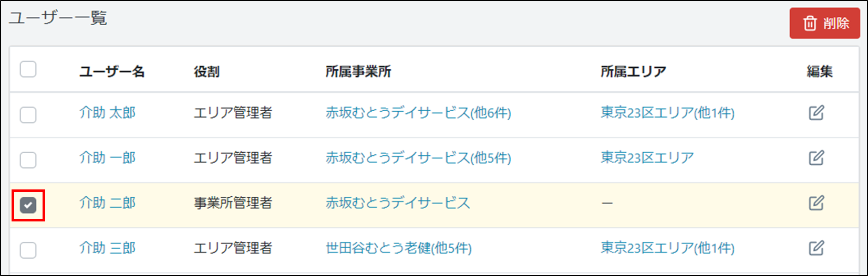Open user profile 介助 一郎
Image resolution: width=868 pixels, height=276 pixels.
click(107, 158)
